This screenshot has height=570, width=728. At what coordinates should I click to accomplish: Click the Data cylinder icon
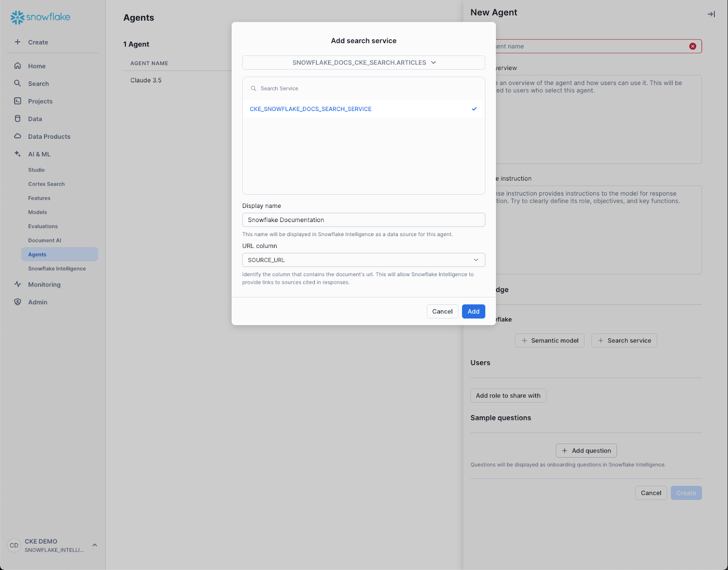tap(18, 119)
